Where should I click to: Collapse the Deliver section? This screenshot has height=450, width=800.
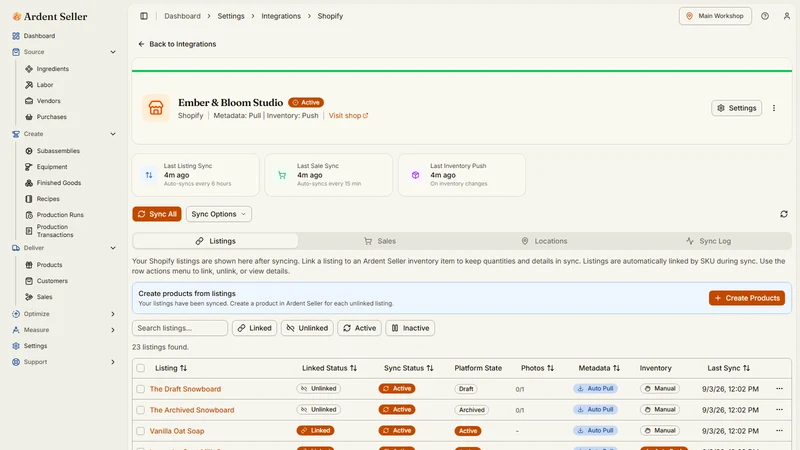point(113,248)
